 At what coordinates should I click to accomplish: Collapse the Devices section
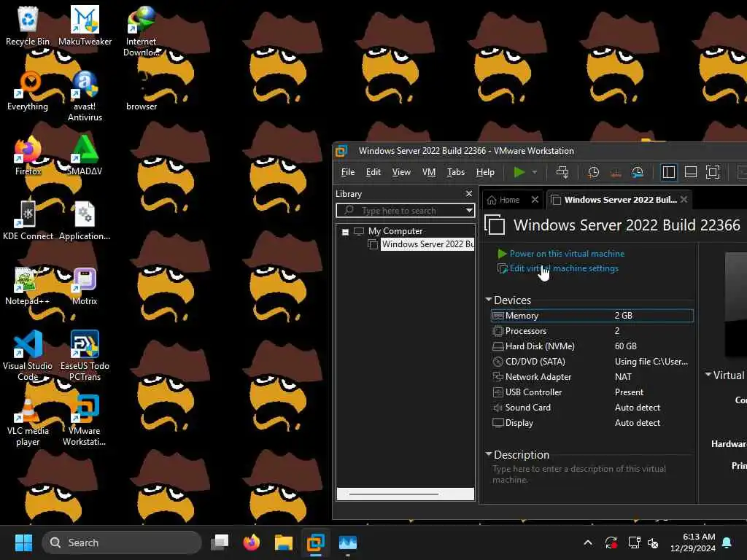tap(489, 300)
